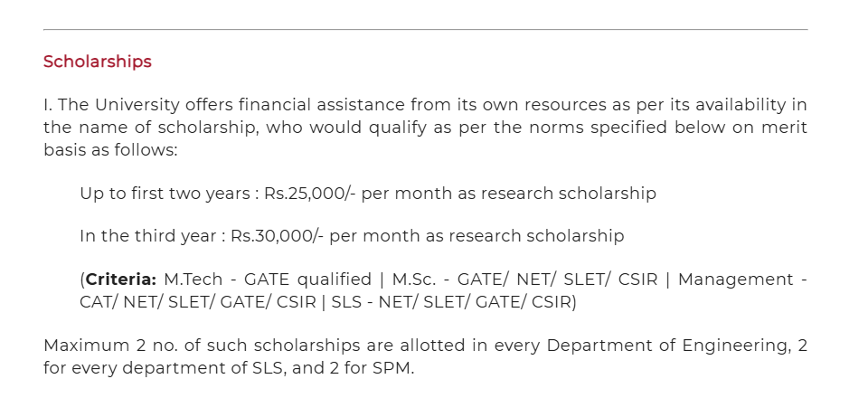Image resolution: width=868 pixels, height=398 pixels.
Task: Click the text 'In the third year'
Action: pos(149,236)
